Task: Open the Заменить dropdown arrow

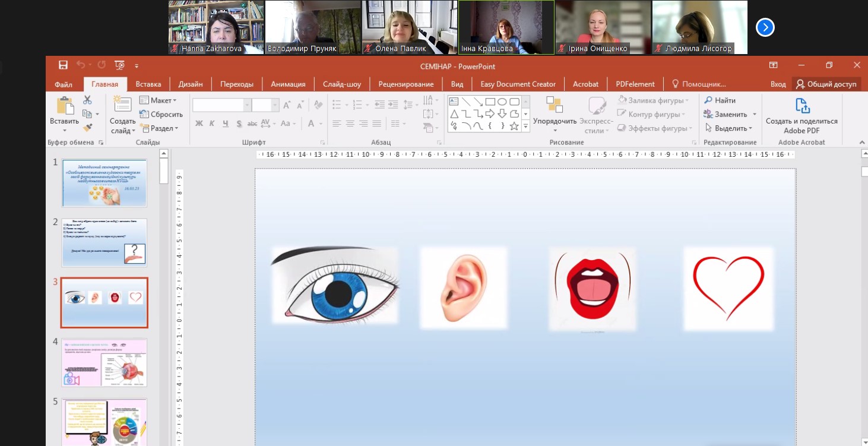Action: pyautogui.click(x=755, y=114)
